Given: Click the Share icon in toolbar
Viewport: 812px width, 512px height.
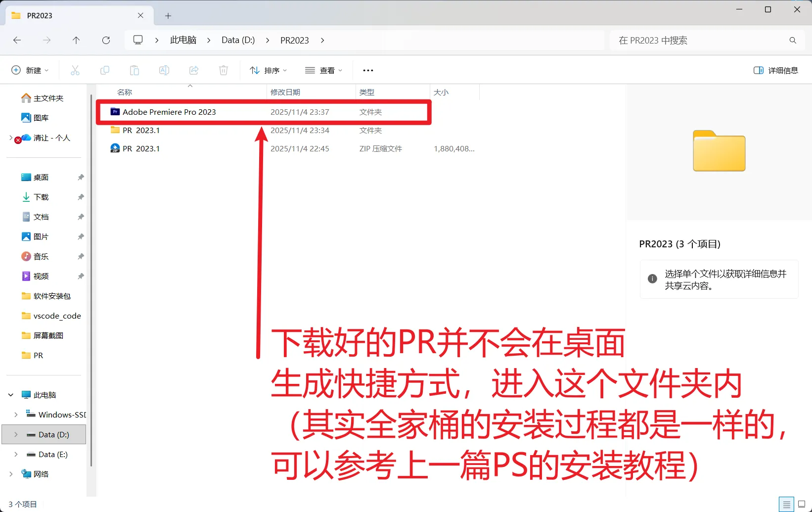Looking at the screenshot, I should click(194, 70).
